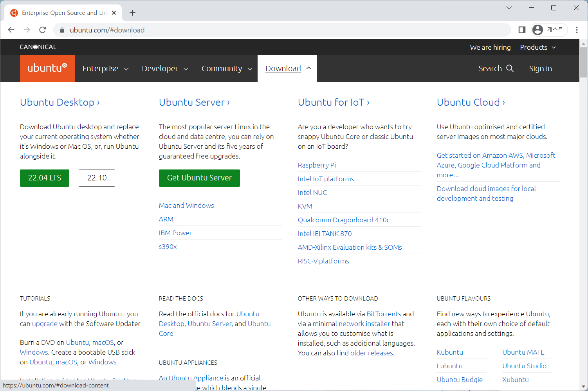This screenshot has width=588, height=391.
Task: Select the 22.10 desktop version button
Action: (97, 178)
